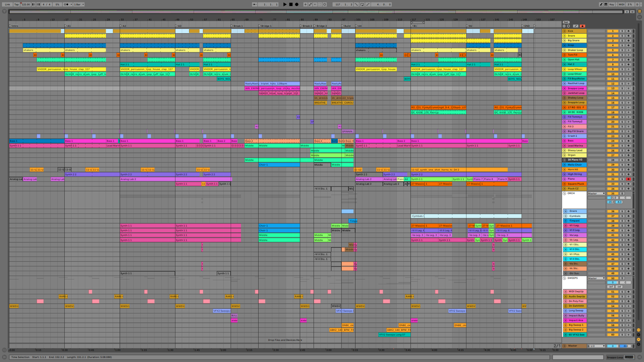Toggle Info View icon at bottom-left

click(x=4, y=357)
